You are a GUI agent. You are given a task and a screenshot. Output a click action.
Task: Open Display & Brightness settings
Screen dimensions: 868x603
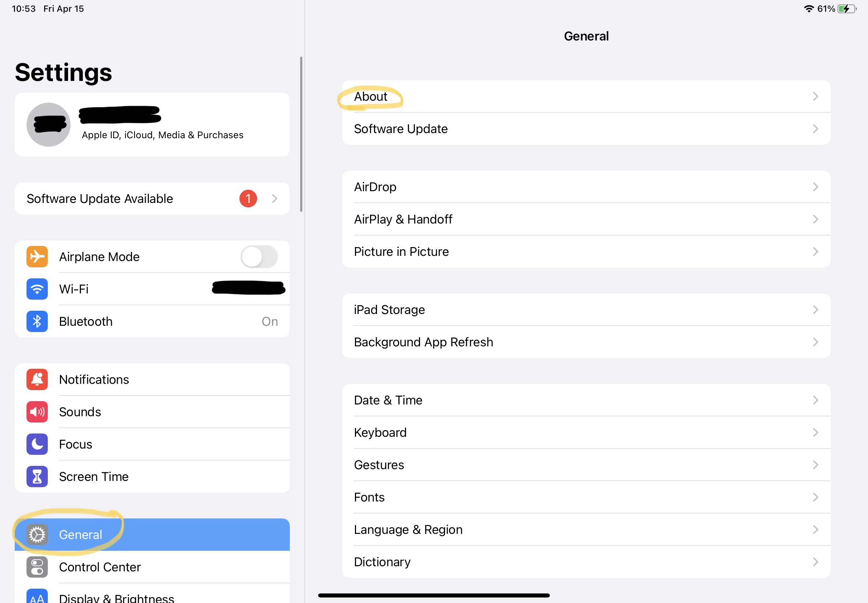click(x=116, y=598)
